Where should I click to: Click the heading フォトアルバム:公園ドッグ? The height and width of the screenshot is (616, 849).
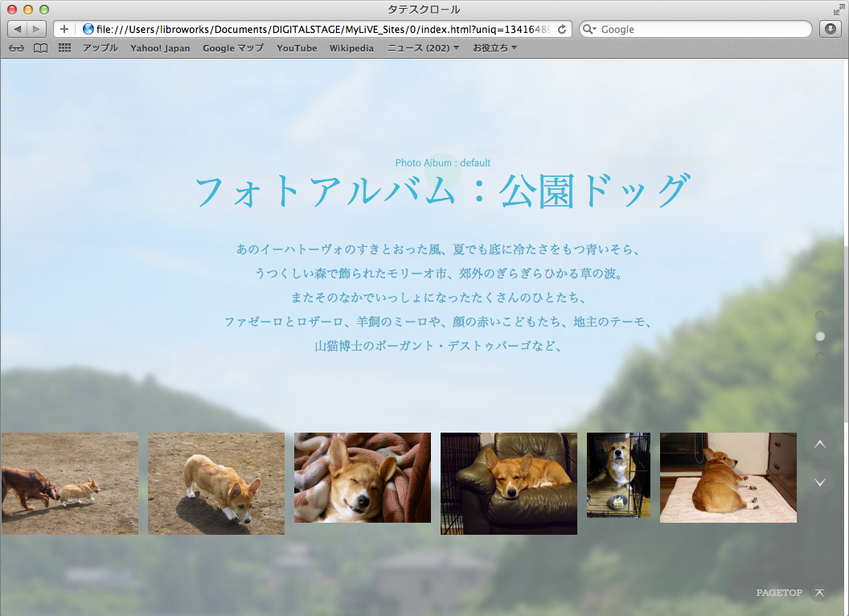(x=442, y=191)
